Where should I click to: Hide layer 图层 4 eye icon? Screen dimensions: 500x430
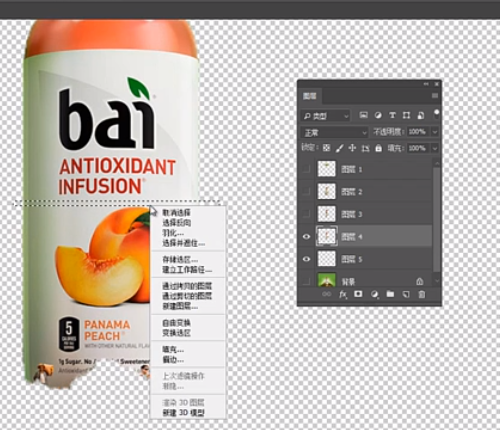click(x=306, y=236)
